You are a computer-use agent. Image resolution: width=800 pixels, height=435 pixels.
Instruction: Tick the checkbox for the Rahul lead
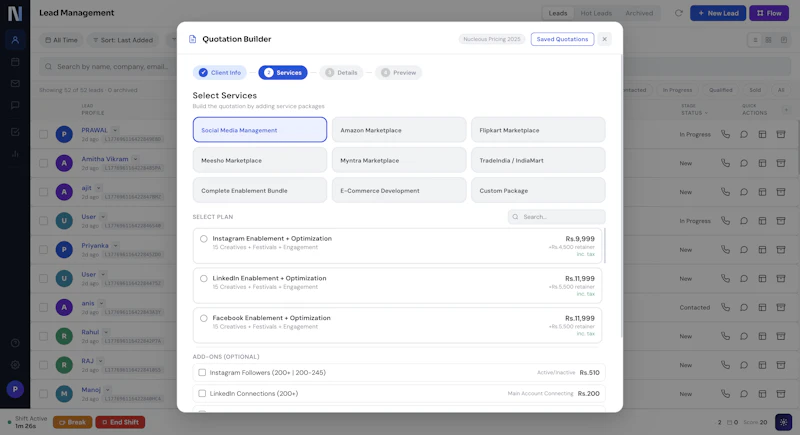click(x=43, y=336)
